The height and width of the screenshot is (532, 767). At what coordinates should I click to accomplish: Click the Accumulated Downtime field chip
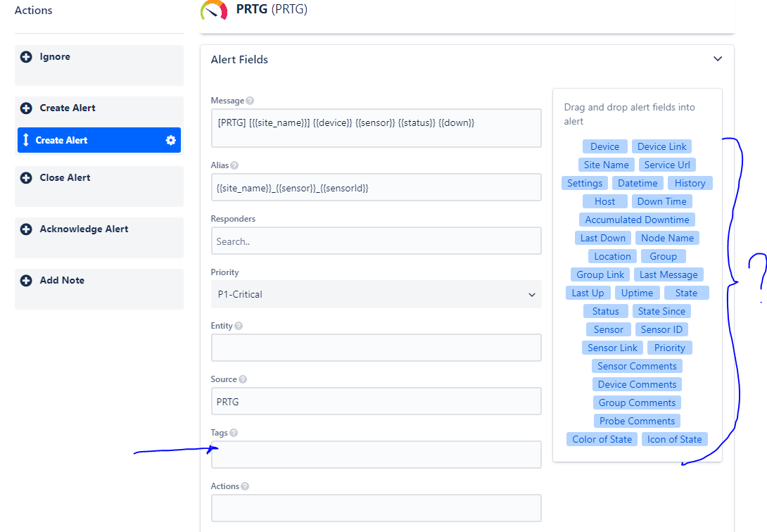[637, 220]
